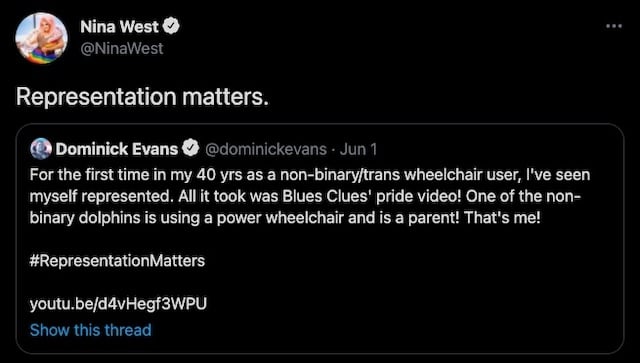This screenshot has width=640, height=363.
Task: Open Nina West's profile avatar
Action: [x=41, y=38]
